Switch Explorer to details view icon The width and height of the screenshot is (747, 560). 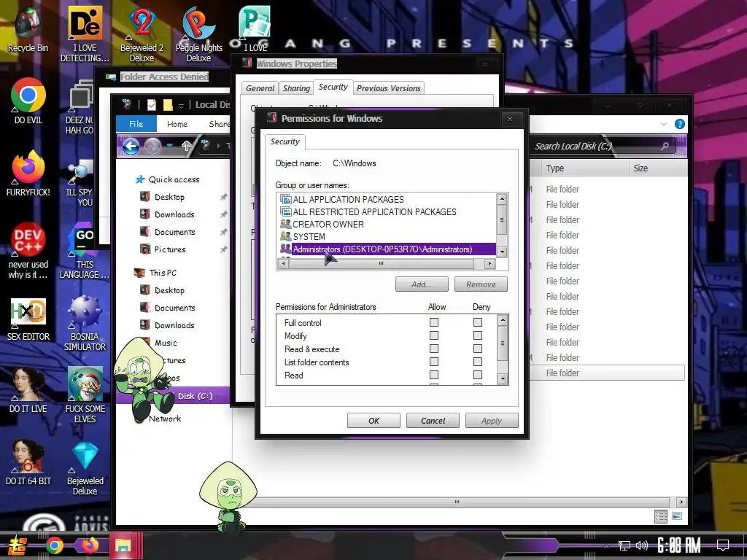(661, 516)
